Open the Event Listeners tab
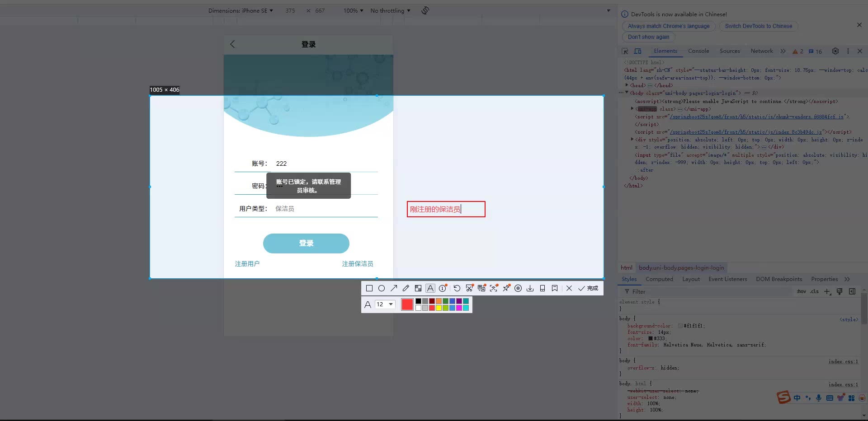Viewport: 868px width, 421px height. (x=728, y=279)
